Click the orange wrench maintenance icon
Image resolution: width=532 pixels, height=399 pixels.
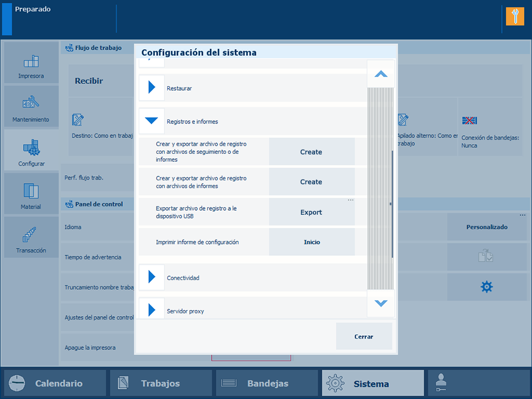point(515,16)
